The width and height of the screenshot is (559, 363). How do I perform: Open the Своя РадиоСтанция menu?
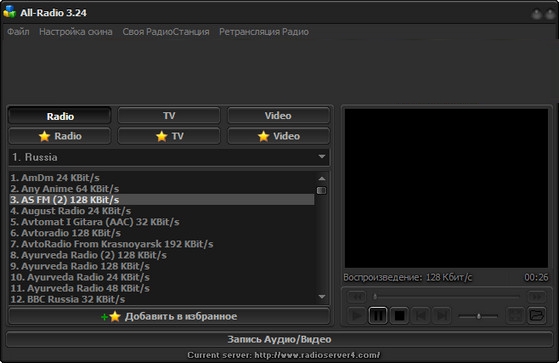[x=166, y=32]
